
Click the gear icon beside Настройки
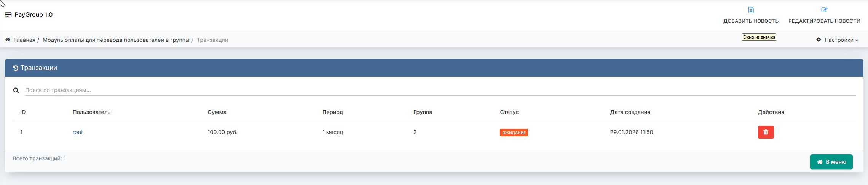click(x=819, y=40)
